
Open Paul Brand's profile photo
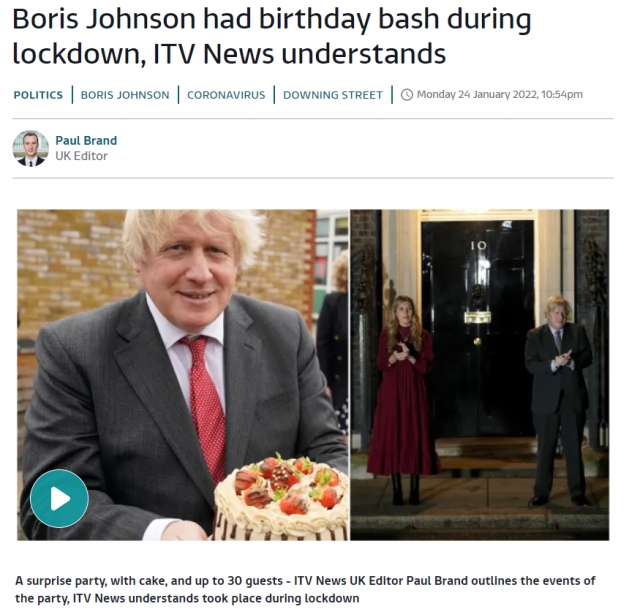[31, 148]
